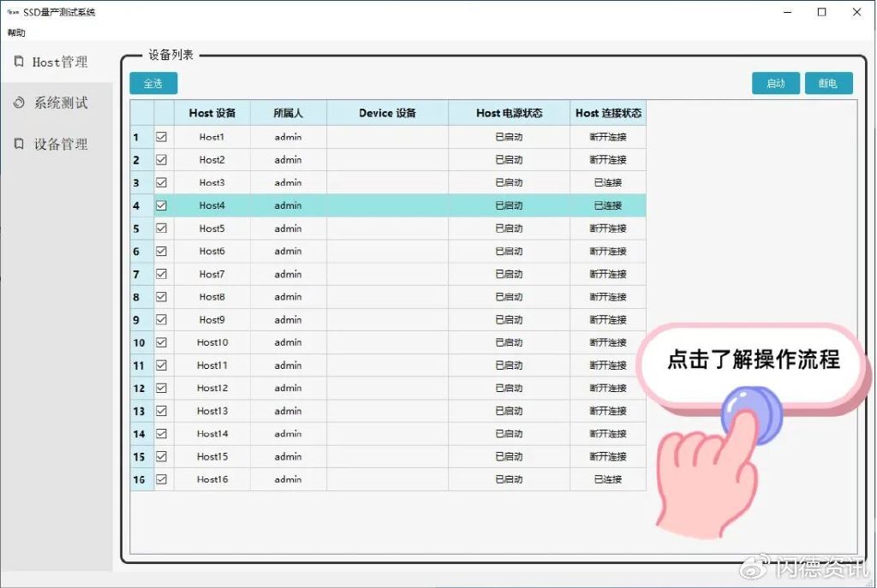
Task: Open 设备管理 via its sidebar icon
Action: pyautogui.click(x=19, y=144)
